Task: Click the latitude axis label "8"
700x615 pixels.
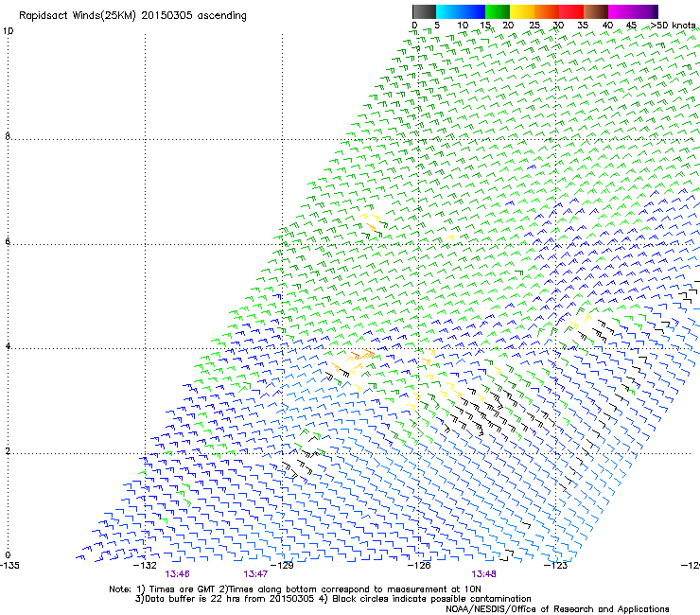Action: [8, 136]
